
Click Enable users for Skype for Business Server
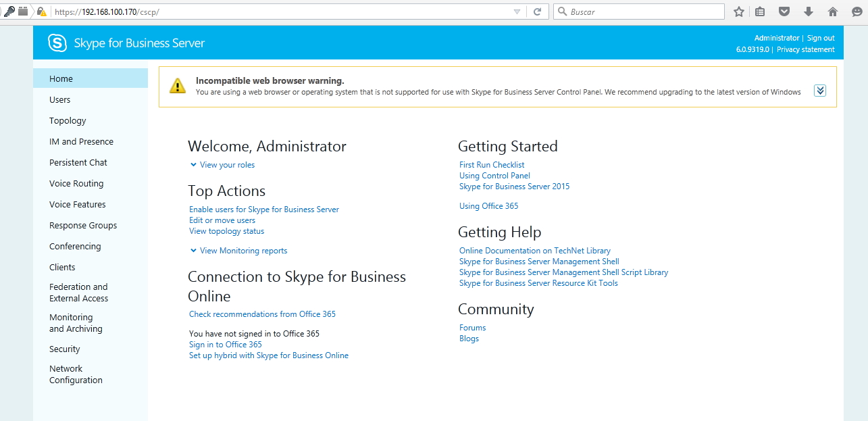pos(264,209)
